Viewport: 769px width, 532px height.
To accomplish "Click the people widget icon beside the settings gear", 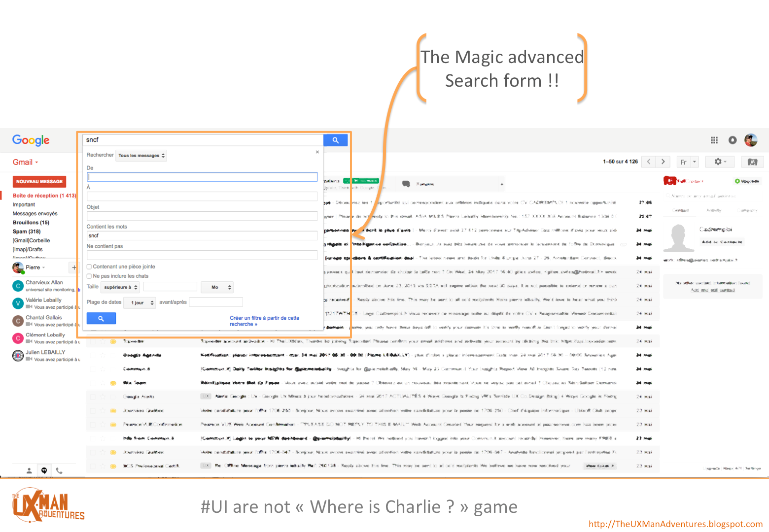I will pos(752,162).
